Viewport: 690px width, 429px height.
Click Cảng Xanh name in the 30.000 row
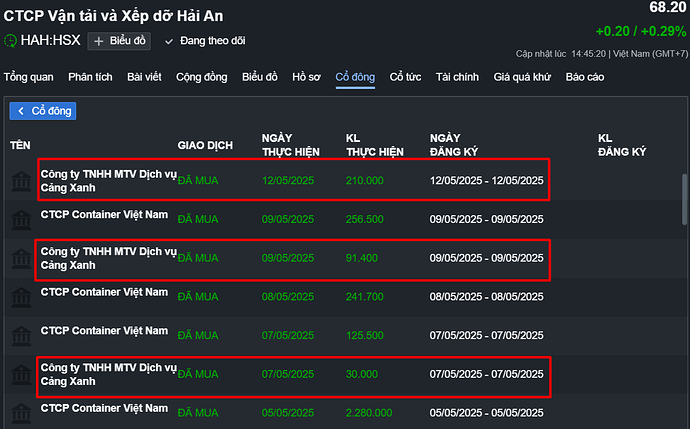(x=109, y=374)
